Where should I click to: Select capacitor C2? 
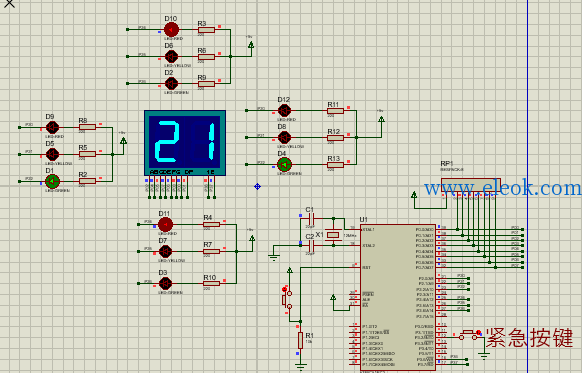point(312,245)
